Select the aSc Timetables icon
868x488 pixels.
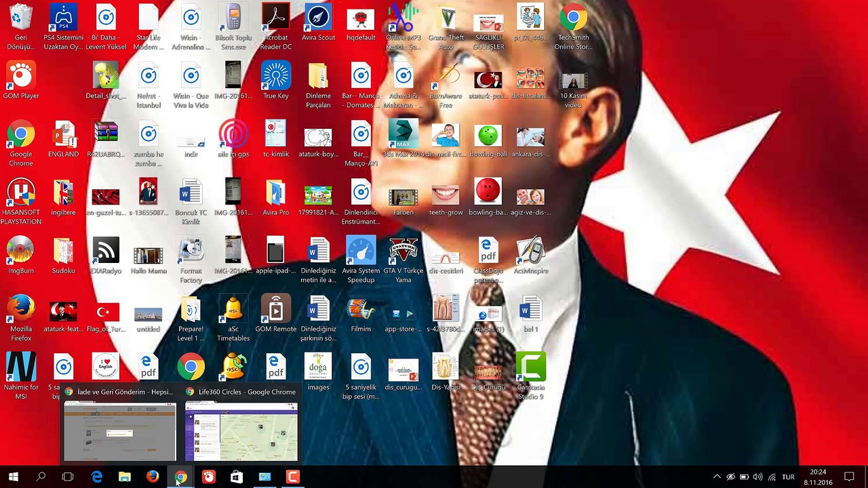[x=233, y=319]
